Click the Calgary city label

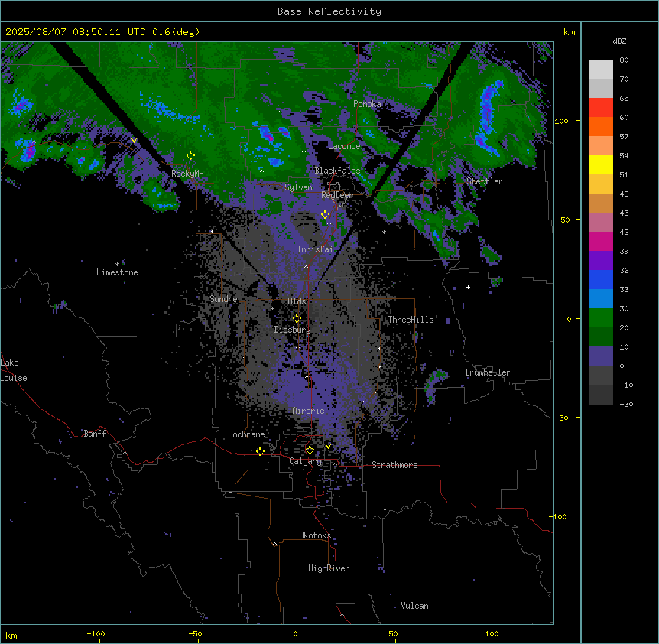(306, 461)
